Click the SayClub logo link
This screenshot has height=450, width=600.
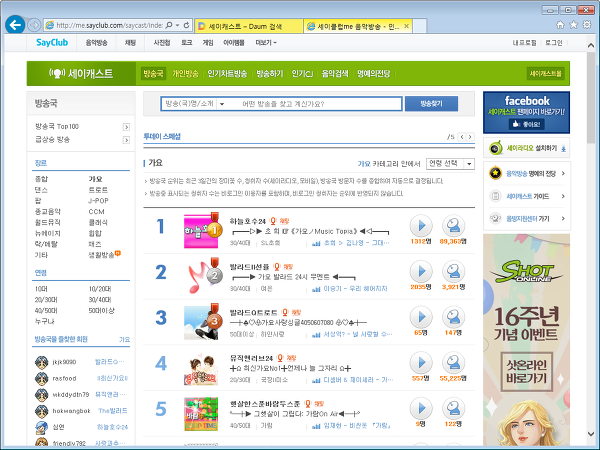pos(52,42)
